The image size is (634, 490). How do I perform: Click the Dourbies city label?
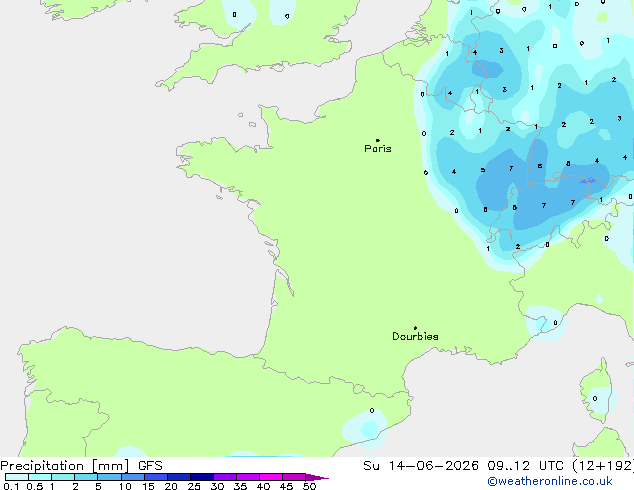pyautogui.click(x=415, y=336)
